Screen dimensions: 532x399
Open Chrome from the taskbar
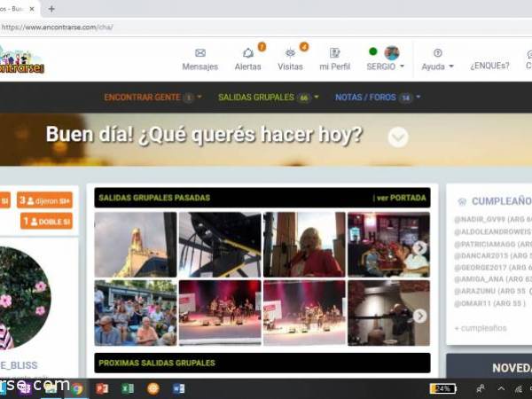click(76, 389)
